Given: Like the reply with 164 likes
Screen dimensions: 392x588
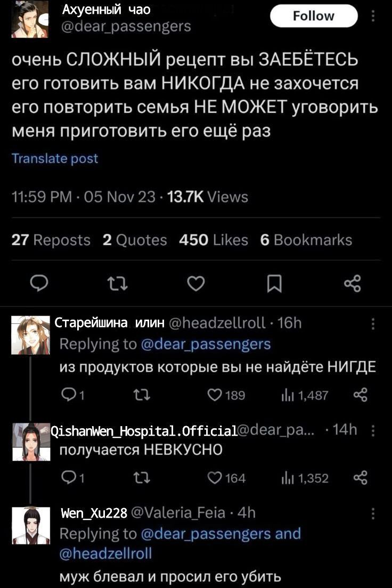Looking at the screenshot, I should (x=215, y=478).
